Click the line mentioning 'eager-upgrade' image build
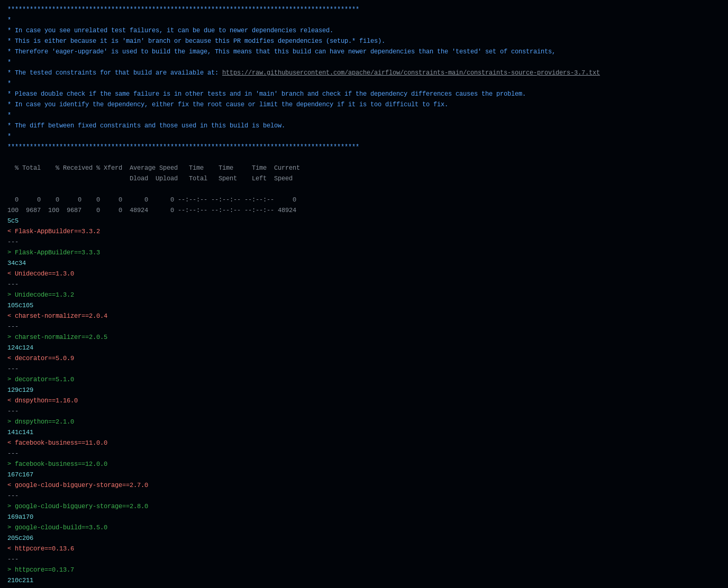 click(x=281, y=52)
